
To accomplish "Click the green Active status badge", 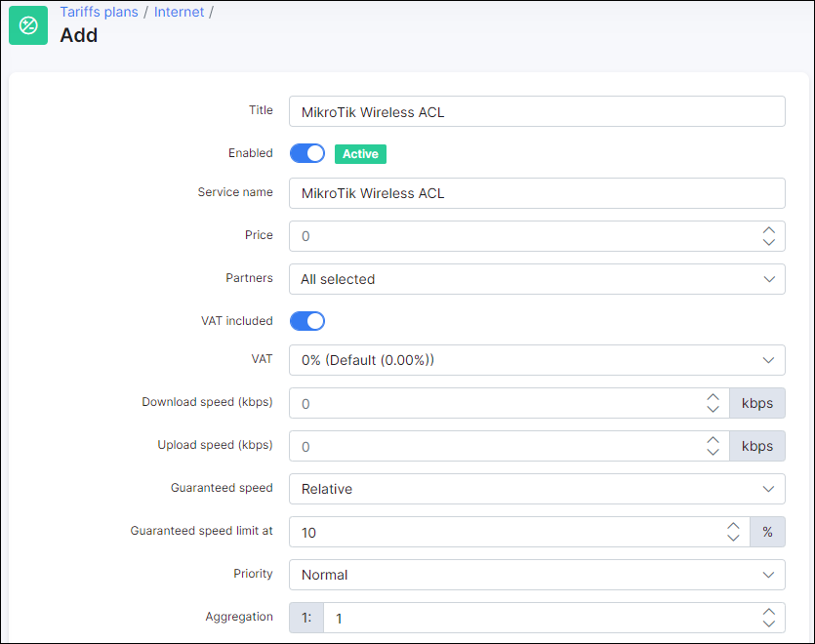I will 360,154.
